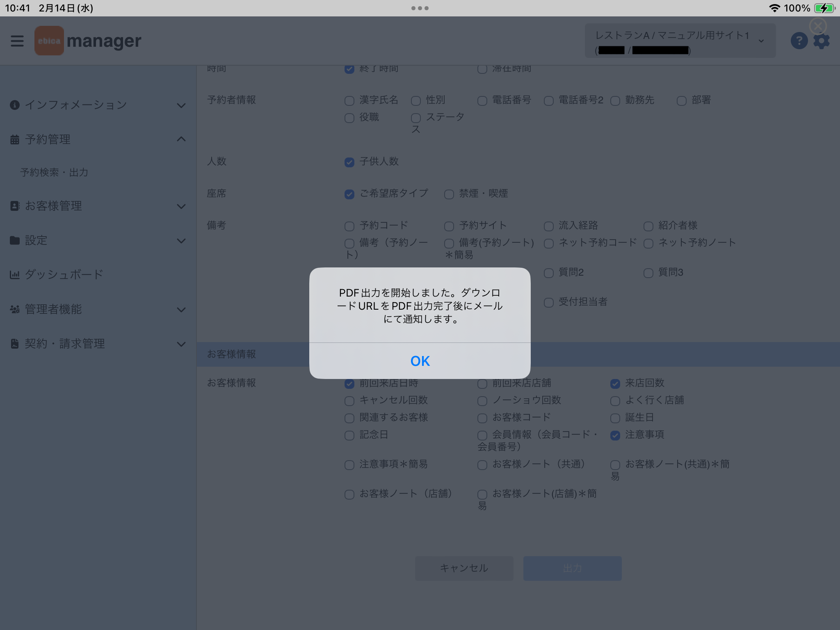
Task: Click the ebica manager logo
Action: (x=88, y=41)
